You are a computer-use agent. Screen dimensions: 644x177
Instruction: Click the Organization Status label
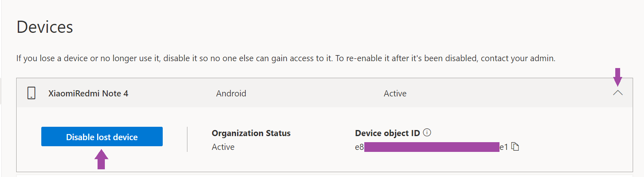click(251, 133)
